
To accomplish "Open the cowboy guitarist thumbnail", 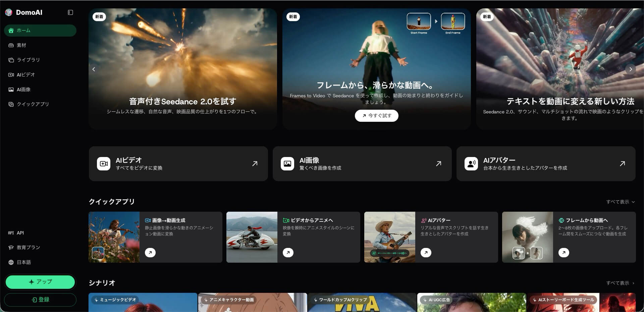I will click(390, 237).
